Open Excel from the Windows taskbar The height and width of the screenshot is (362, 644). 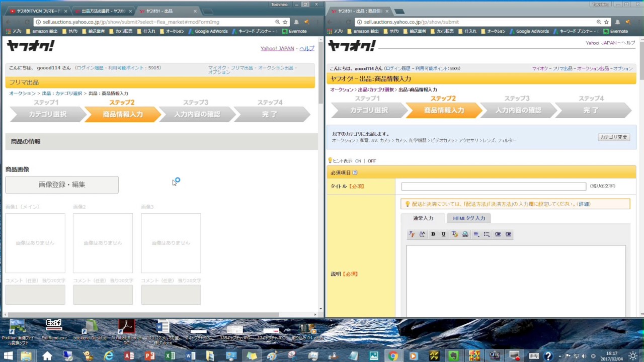(x=170, y=355)
